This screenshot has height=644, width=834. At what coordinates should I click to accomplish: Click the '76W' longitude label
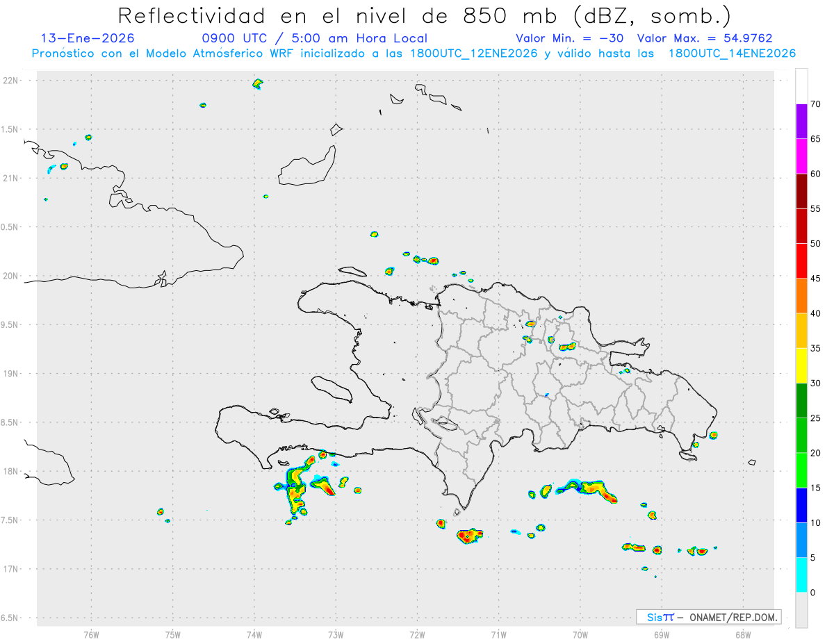point(91,635)
